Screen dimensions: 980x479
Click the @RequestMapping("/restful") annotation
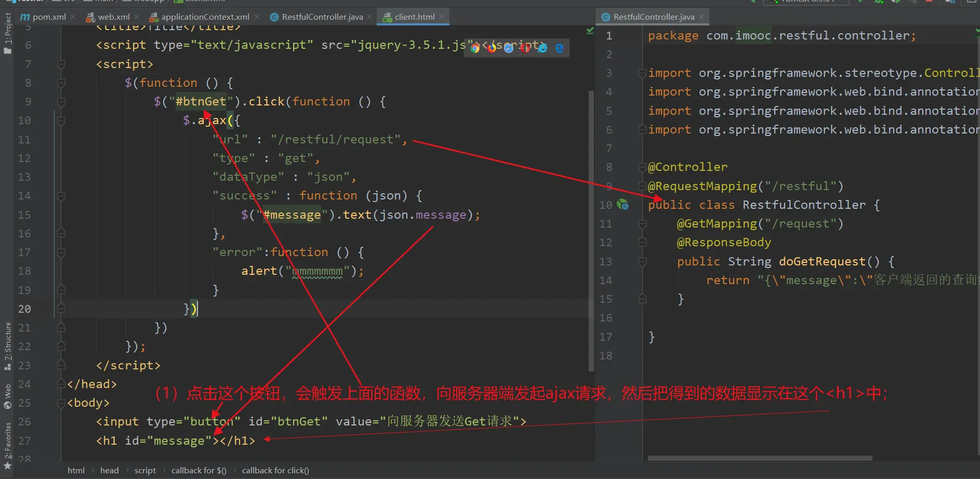(746, 186)
